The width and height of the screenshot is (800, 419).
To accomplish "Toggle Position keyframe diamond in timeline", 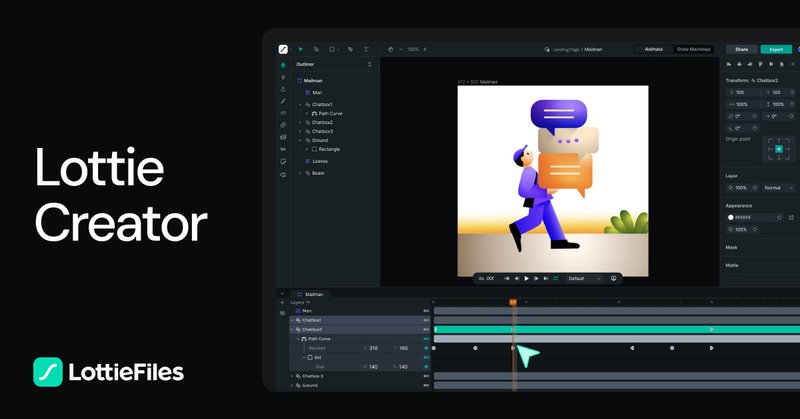I will point(427,348).
